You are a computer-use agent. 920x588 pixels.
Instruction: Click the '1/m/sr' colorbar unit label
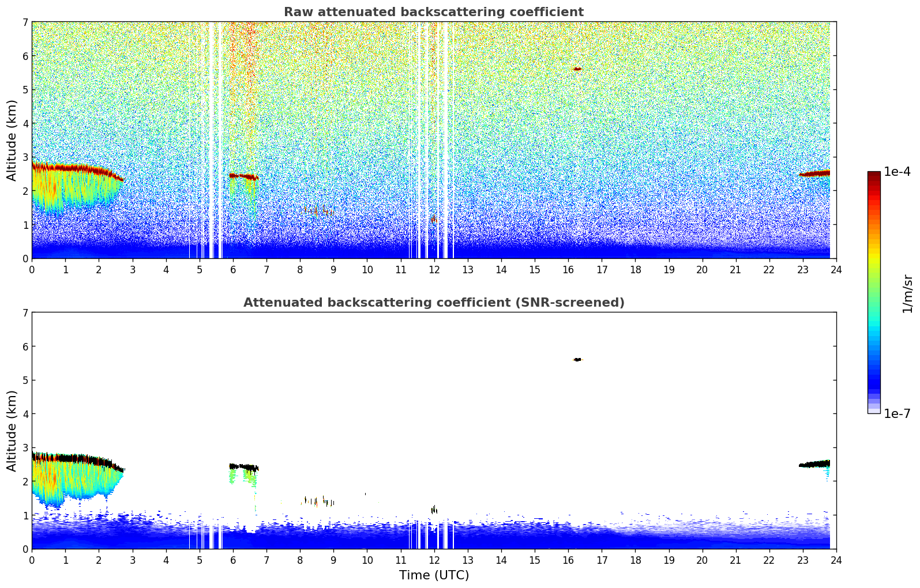(x=907, y=293)
